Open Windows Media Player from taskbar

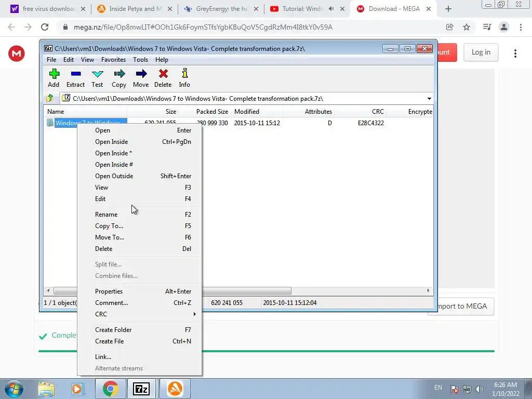(x=78, y=389)
